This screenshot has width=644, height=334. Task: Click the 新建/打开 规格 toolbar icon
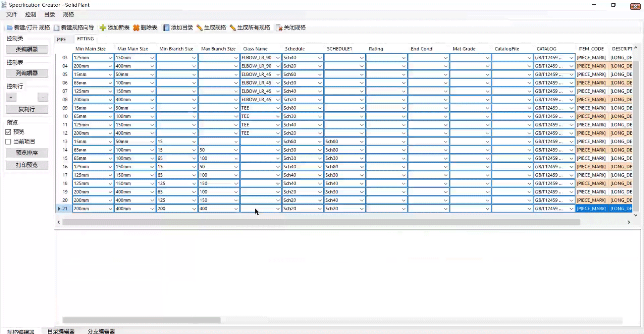click(x=10, y=28)
